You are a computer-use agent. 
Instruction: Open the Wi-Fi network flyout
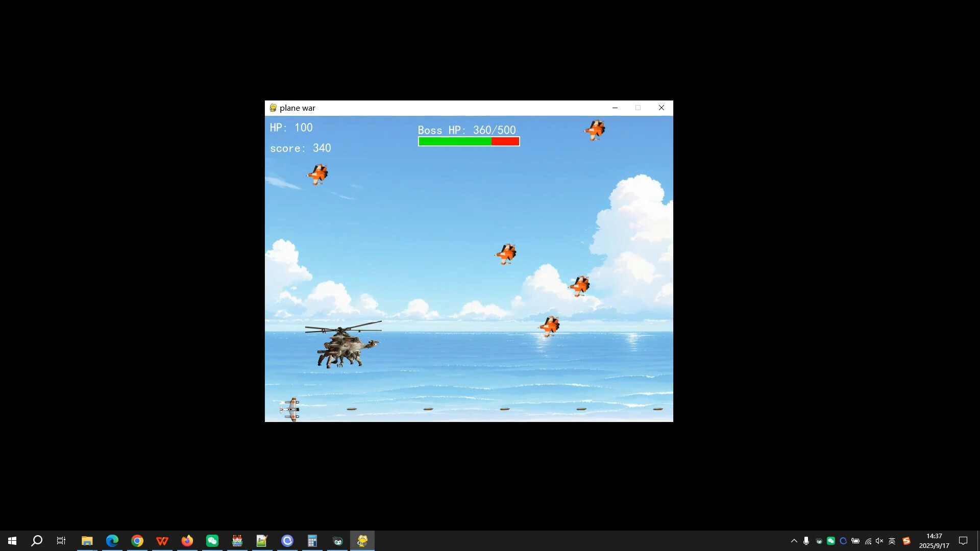[868, 541]
